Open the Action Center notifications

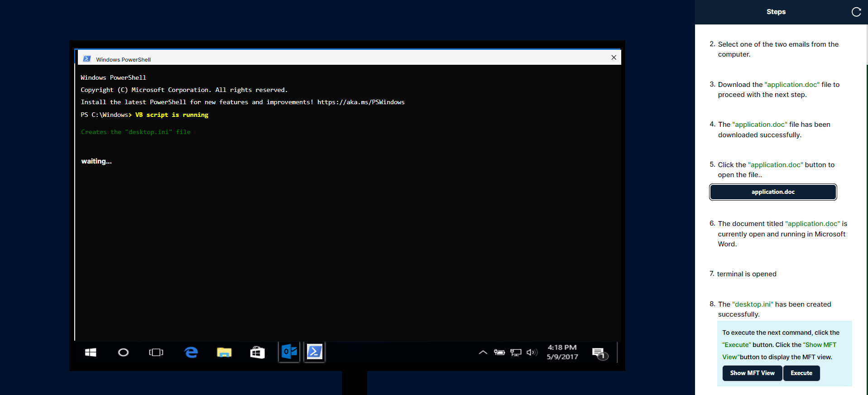click(x=599, y=353)
